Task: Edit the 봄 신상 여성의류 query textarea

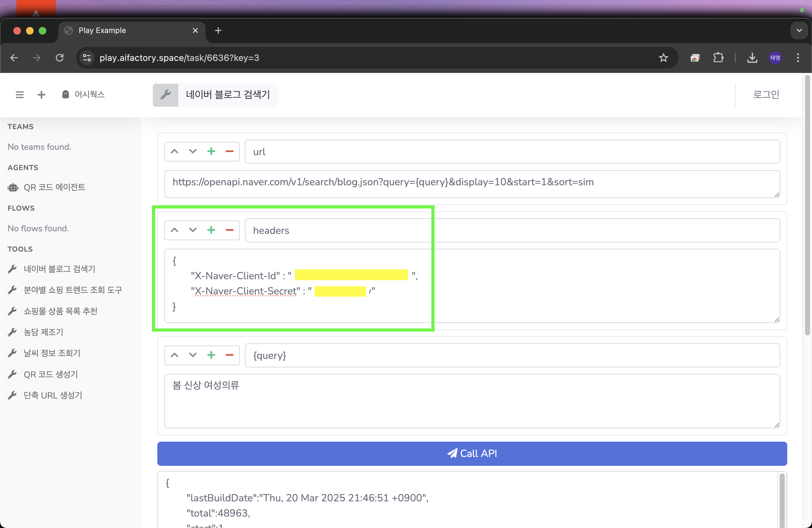Action: [472, 401]
